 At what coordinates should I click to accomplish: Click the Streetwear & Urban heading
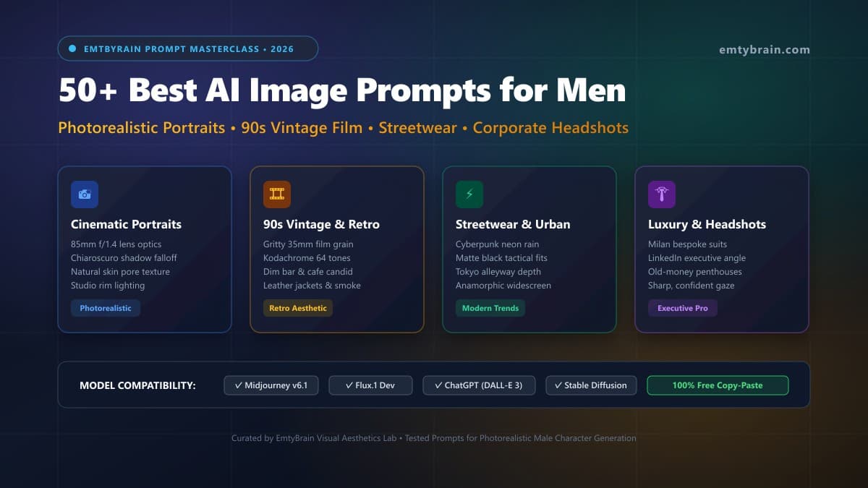pos(513,224)
